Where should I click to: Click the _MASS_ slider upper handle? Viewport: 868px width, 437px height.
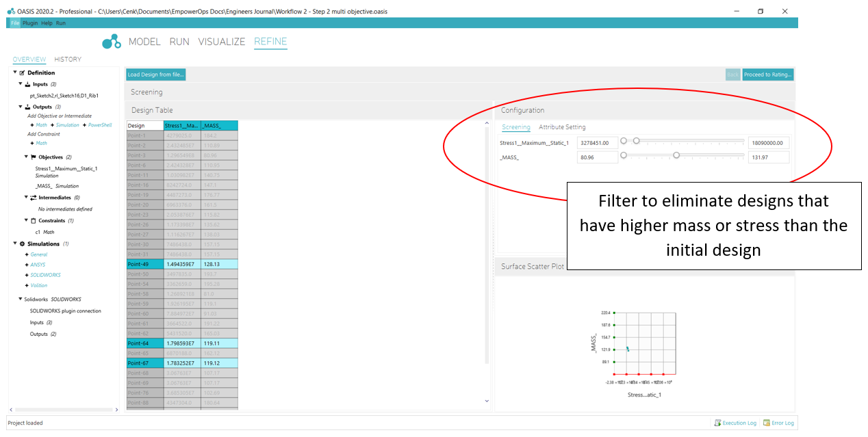pyautogui.click(x=676, y=155)
